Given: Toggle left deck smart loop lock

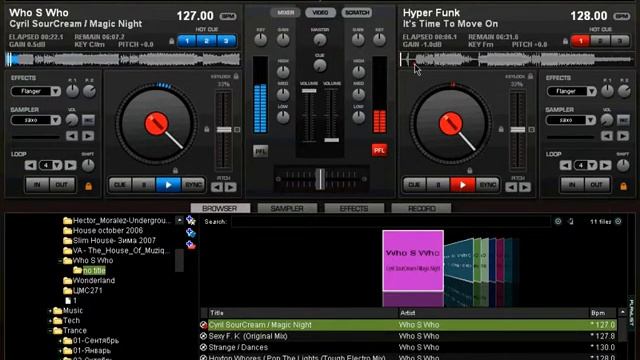Looking at the screenshot, I should [x=88, y=186].
